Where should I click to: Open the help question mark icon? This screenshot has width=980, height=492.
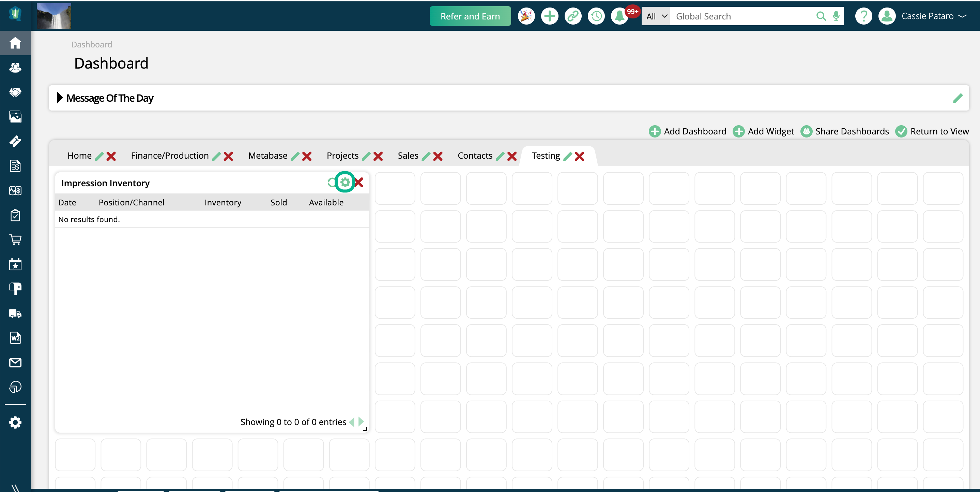863,16
